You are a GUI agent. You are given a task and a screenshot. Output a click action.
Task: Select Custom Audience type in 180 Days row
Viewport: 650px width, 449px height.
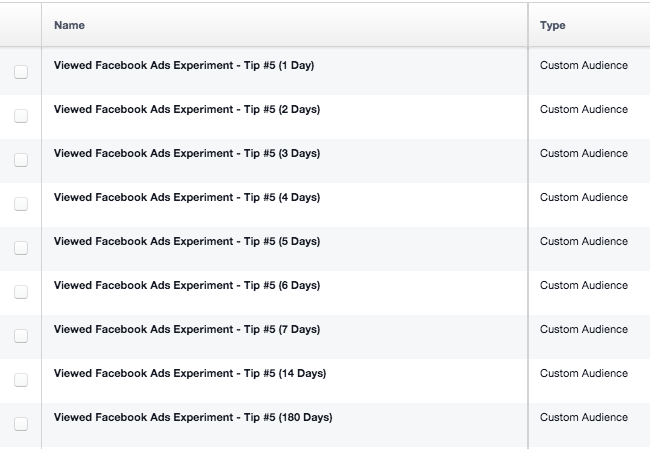tap(584, 417)
